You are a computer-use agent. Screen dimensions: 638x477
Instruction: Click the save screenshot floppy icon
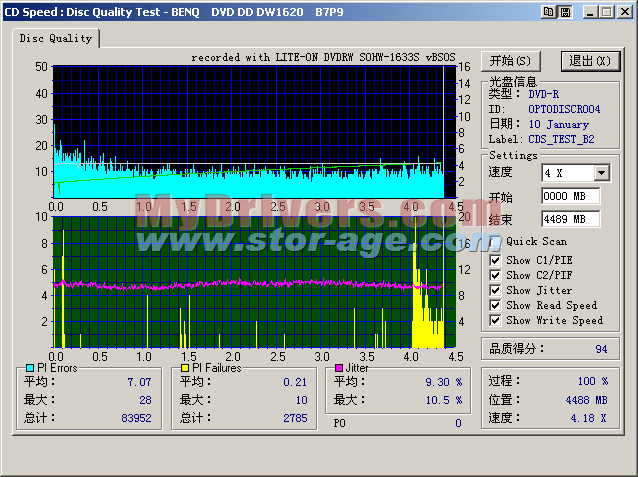point(566,11)
